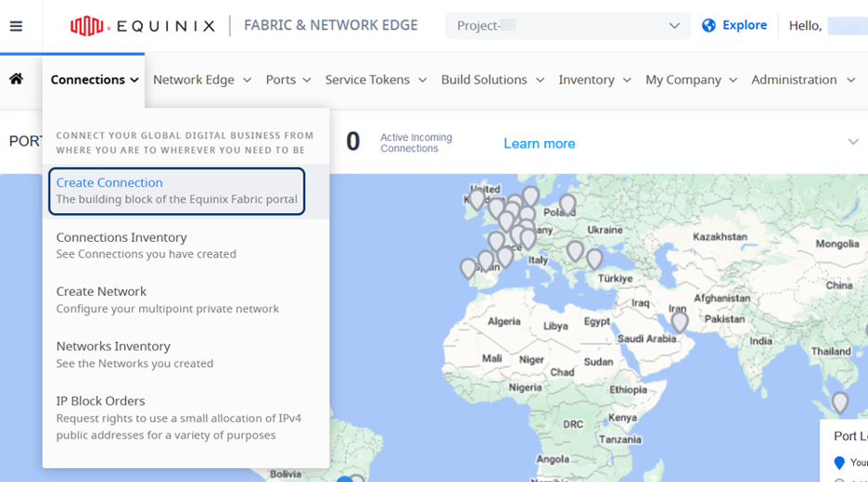Click the map pin near Poland
Viewport: 868px width, 482px height.
pyautogui.click(x=568, y=203)
